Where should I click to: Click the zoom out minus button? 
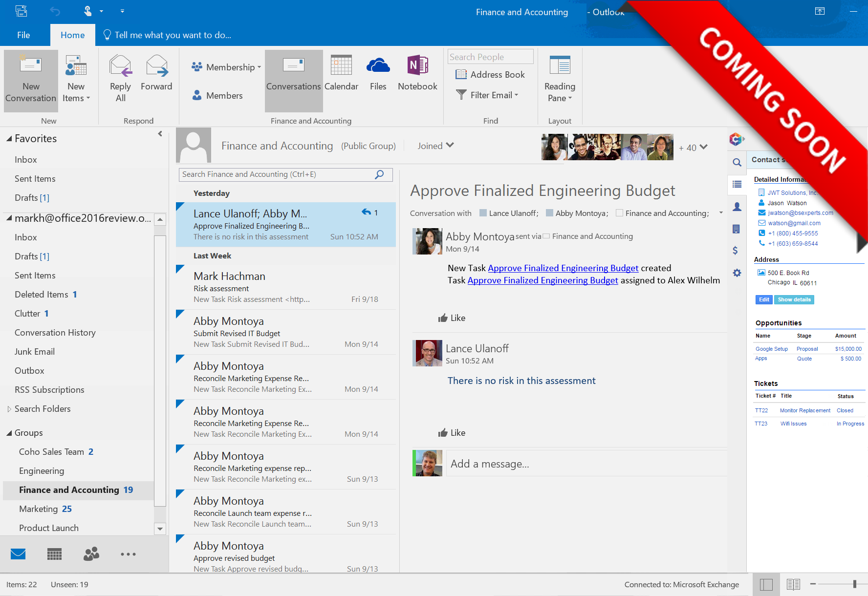tap(813, 584)
